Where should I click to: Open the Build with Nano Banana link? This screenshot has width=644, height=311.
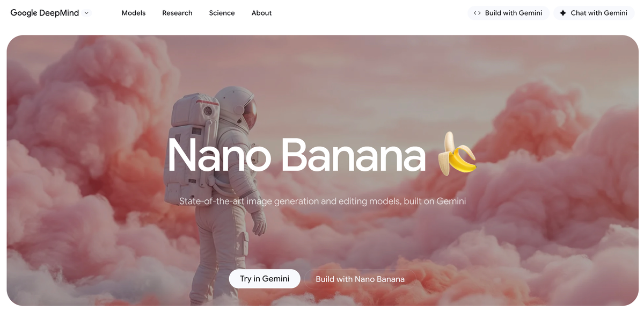coord(360,279)
